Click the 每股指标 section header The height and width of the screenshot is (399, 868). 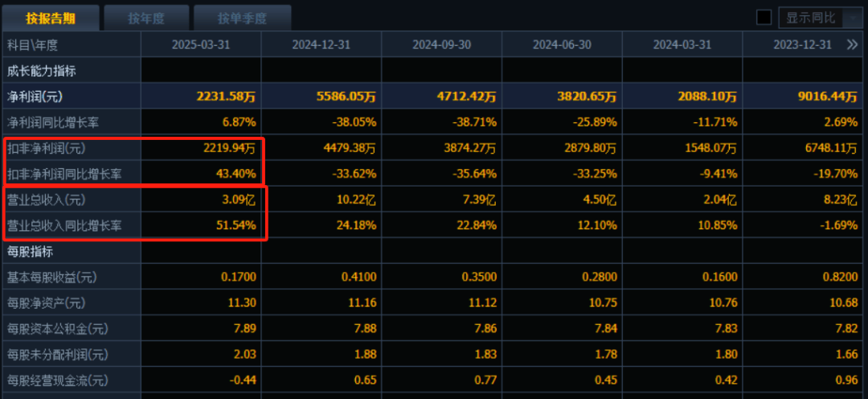point(30,251)
